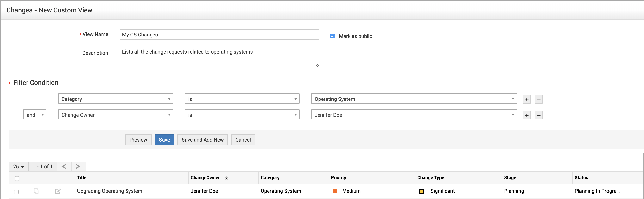Screen dimensions: 644x199
Task: Uncheck the Mark as public checkbox
Action: 332,36
